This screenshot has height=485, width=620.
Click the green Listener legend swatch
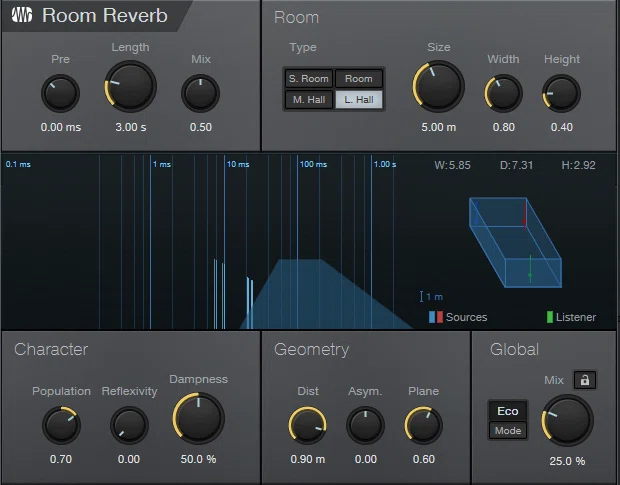point(550,317)
